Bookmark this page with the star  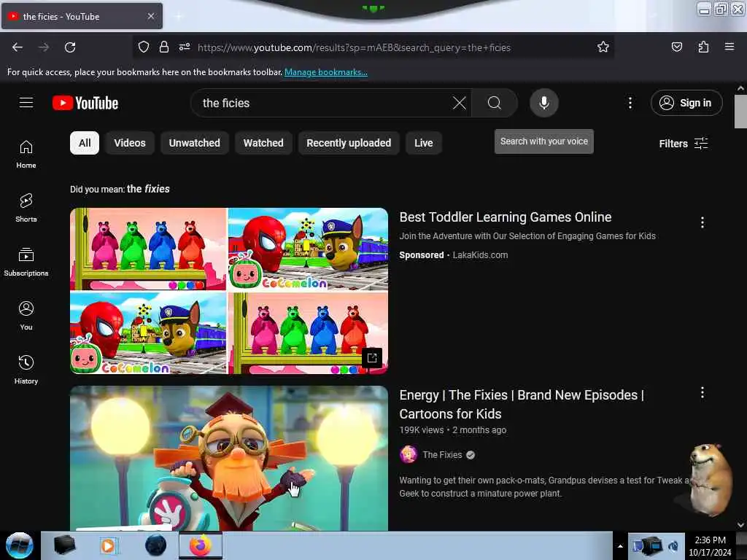pyautogui.click(x=603, y=47)
